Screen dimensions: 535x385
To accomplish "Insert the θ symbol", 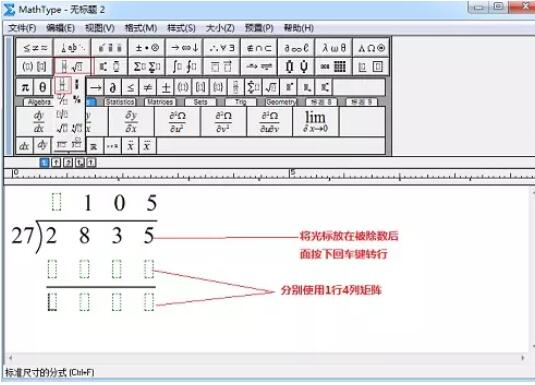I will point(43,87).
